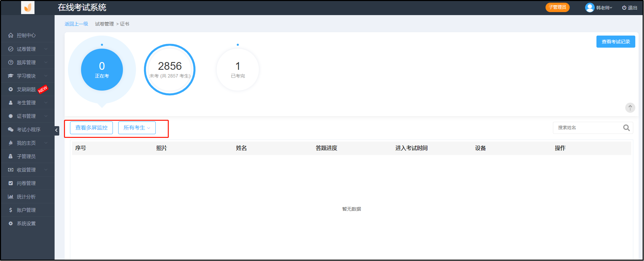The image size is (644, 261).
Task: Click the 进入考试时间 column header
Action: click(x=412, y=148)
